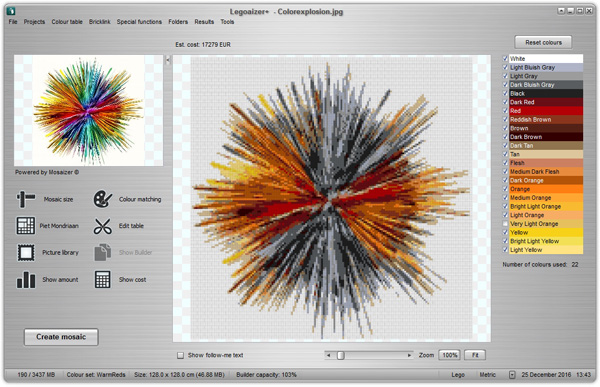Uncheck the Dark Red colour checkbox
This screenshot has width=600, height=387.
[x=505, y=102]
